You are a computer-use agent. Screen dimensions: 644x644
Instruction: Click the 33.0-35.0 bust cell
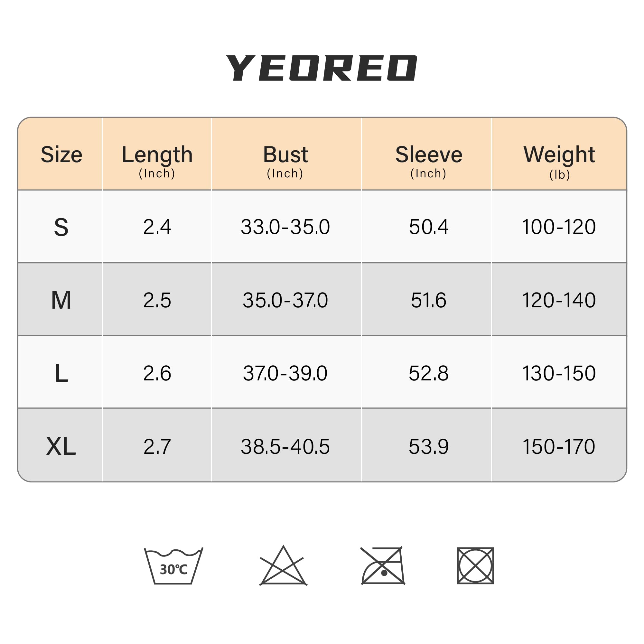[x=285, y=227]
